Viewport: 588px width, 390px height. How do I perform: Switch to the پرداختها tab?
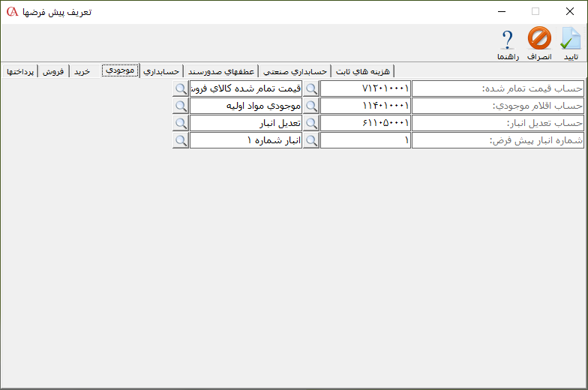point(20,71)
